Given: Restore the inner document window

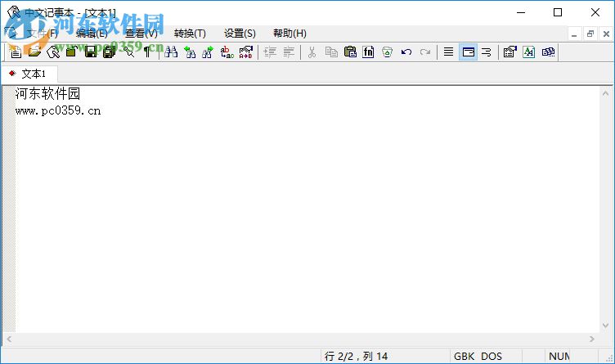Looking at the screenshot, I should coord(590,34).
